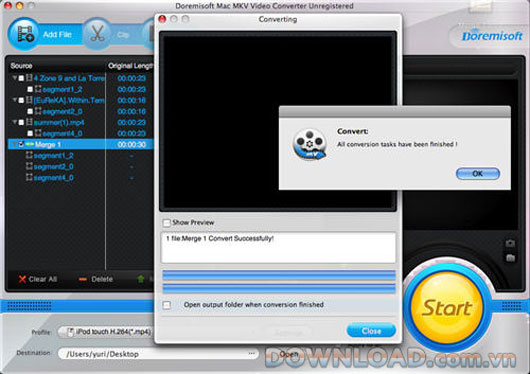Click the upper conversion progress bar
The height and width of the screenshot is (374, 530).
click(x=279, y=275)
